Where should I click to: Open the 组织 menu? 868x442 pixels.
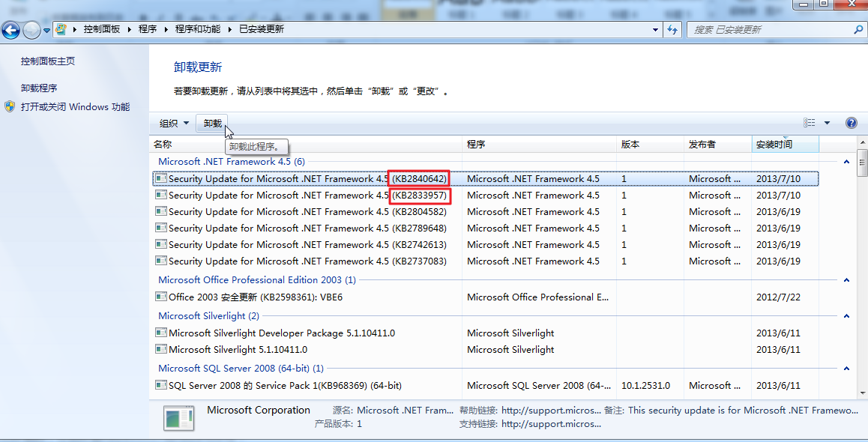174,124
